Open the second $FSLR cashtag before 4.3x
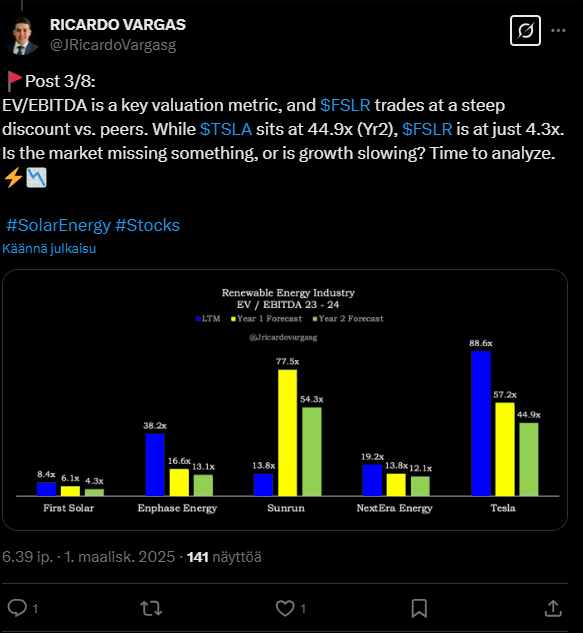 pyautogui.click(x=427, y=129)
